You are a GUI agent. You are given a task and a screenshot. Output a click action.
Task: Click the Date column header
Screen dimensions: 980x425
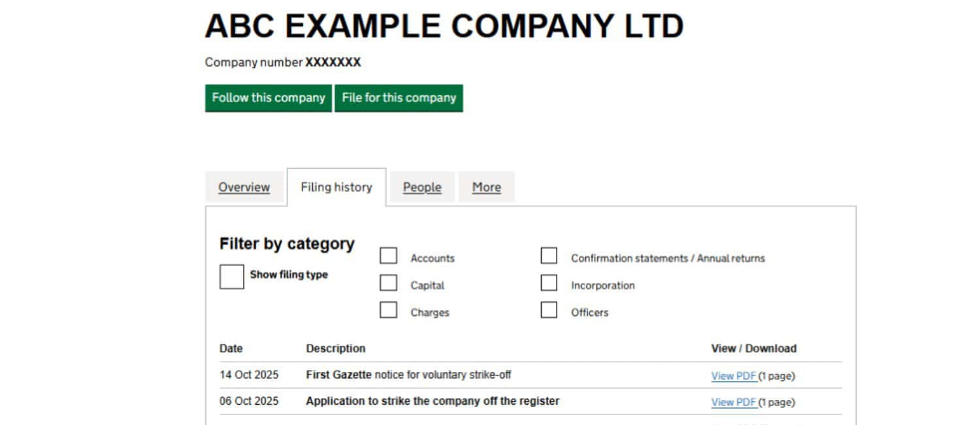point(231,348)
